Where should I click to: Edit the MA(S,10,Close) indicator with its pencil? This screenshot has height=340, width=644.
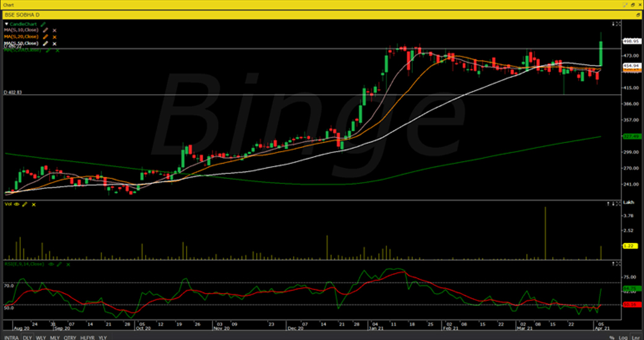tap(46, 30)
